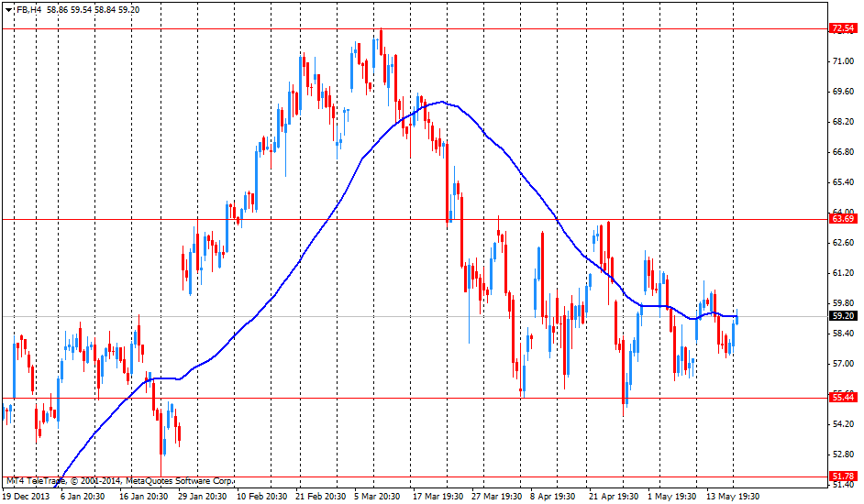Viewport: 864px width, 504px height.
Task: Select the red 72.54 price level tag
Action: pyautogui.click(x=842, y=28)
